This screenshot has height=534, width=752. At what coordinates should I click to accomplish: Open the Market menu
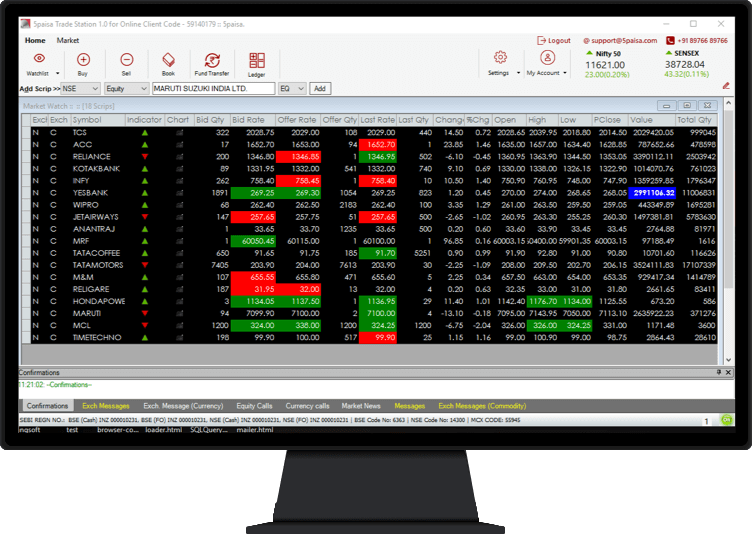pyautogui.click(x=68, y=41)
